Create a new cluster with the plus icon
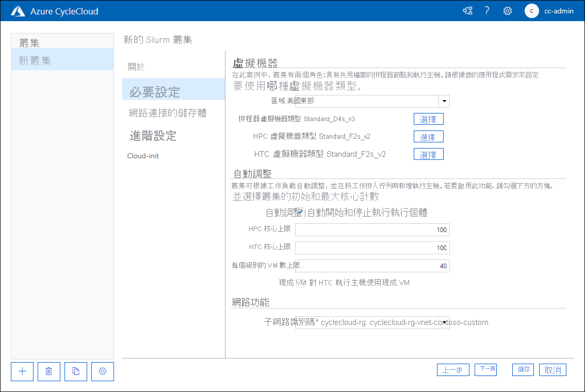The height and width of the screenshot is (392, 585). click(22, 371)
